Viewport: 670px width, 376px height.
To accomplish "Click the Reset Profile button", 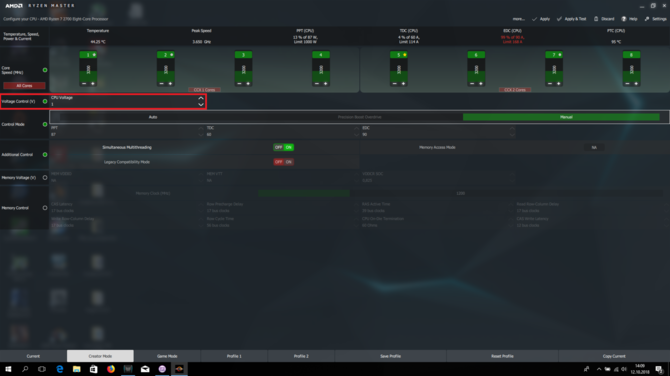I will tap(502, 356).
